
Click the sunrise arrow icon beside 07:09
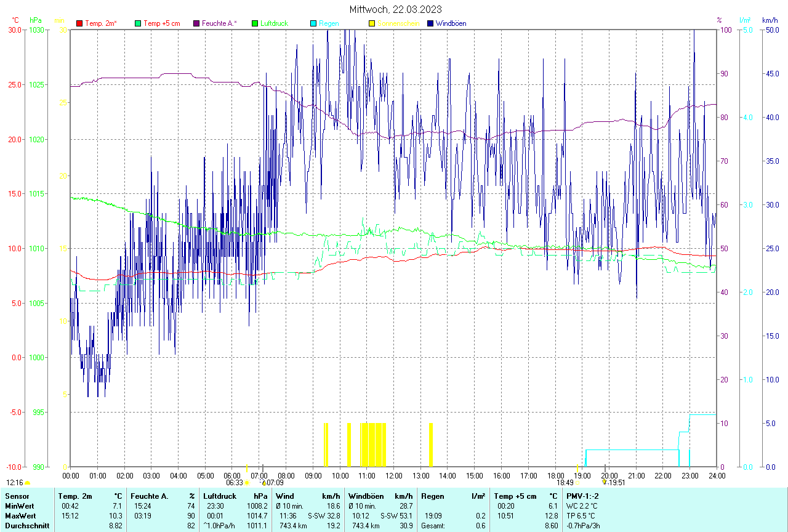tap(263, 483)
